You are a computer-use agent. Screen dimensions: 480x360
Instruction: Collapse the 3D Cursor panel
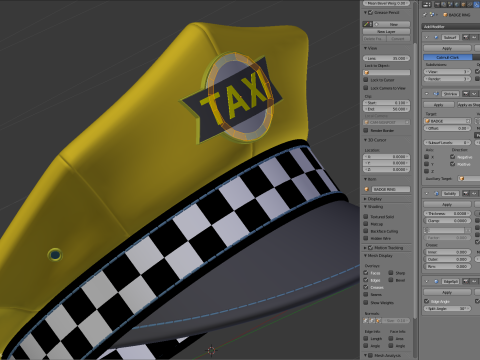[x=365, y=140]
